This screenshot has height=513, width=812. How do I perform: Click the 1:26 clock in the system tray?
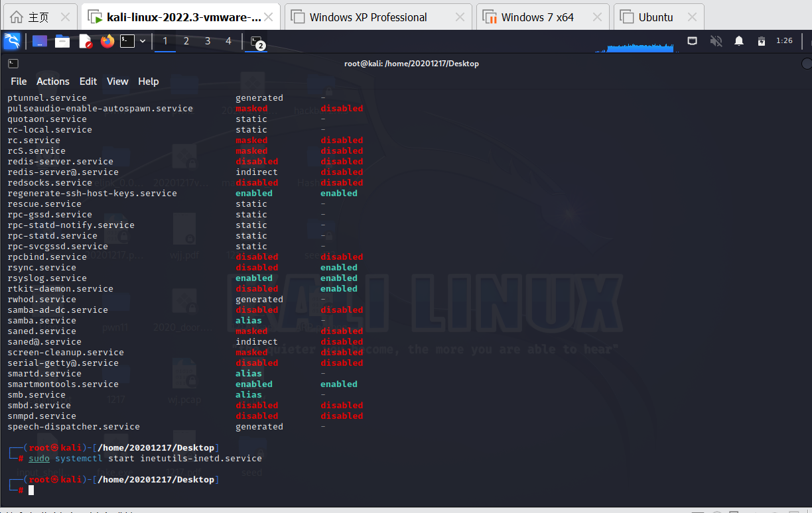[783, 40]
